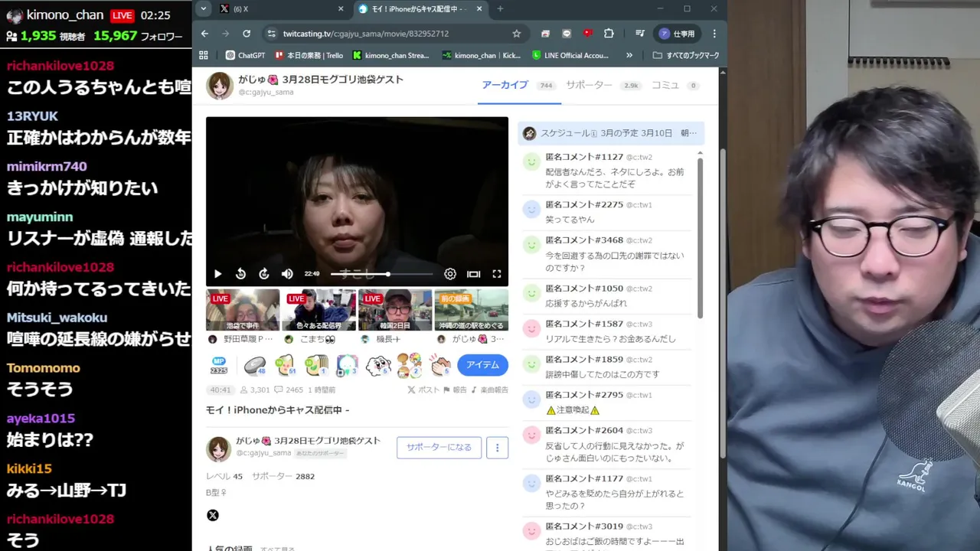Click the 楽曲報告 music note link
This screenshot has width=980, height=551.
[x=489, y=390]
